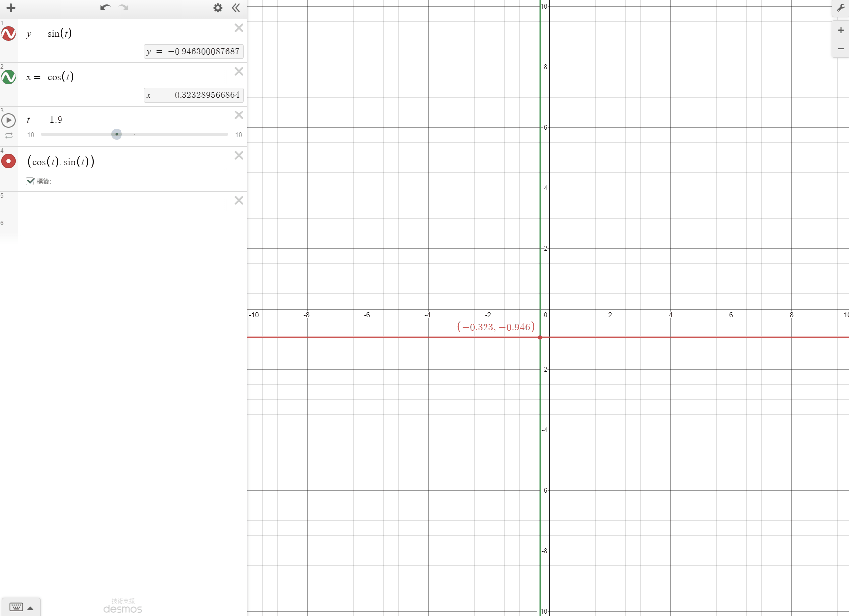Zoom out on the graph
Viewport: 849px width, 616px height.
[841, 49]
